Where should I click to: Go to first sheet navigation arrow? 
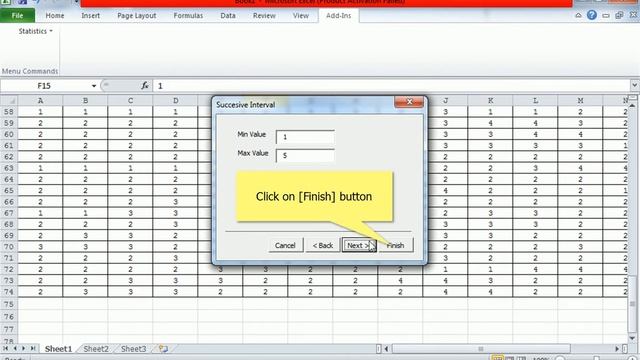[x=6, y=349]
